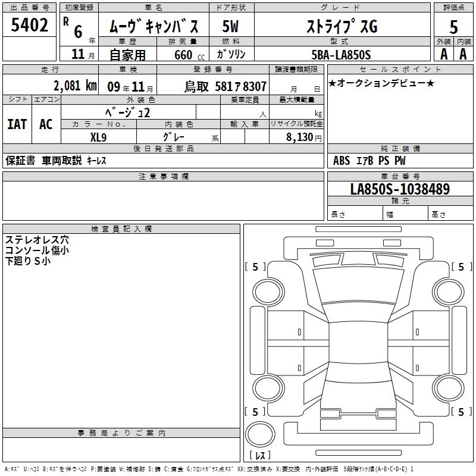Click the rear-right tire rating 5
Screen dimensions: 476x476
click(461, 412)
